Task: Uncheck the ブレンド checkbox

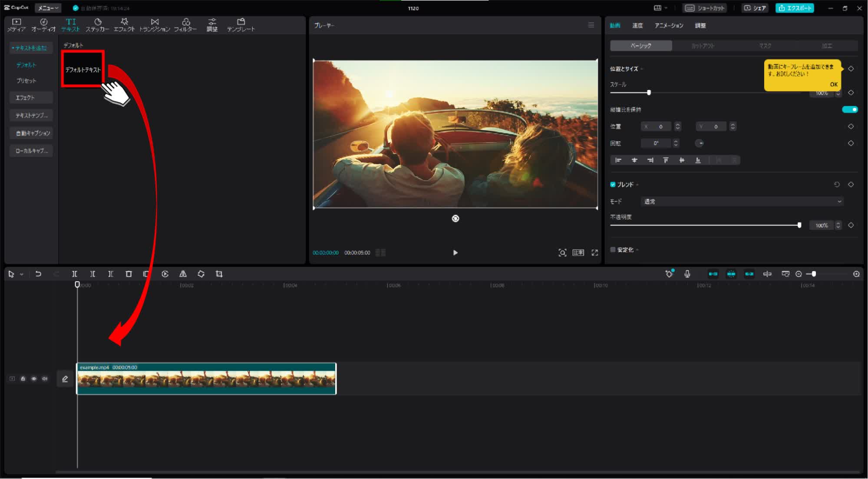Action: 613,185
